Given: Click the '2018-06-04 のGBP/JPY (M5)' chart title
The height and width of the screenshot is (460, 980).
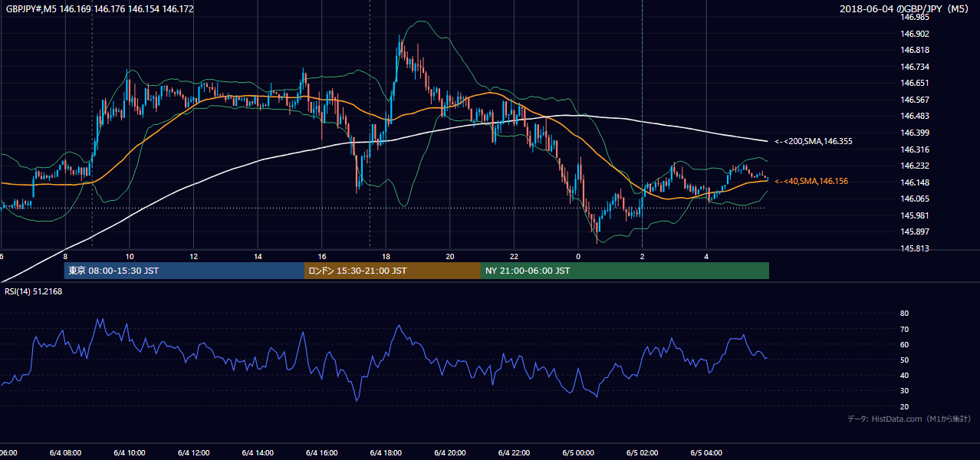Looking at the screenshot, I should pyautogui.click(x=905, y=9).
